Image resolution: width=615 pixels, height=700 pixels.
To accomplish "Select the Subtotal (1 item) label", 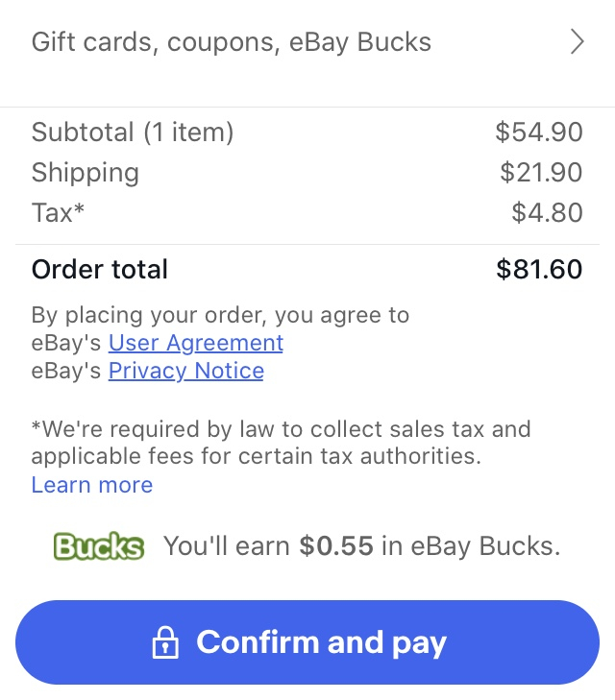I will pyautogui.click(x=133, y=133).
